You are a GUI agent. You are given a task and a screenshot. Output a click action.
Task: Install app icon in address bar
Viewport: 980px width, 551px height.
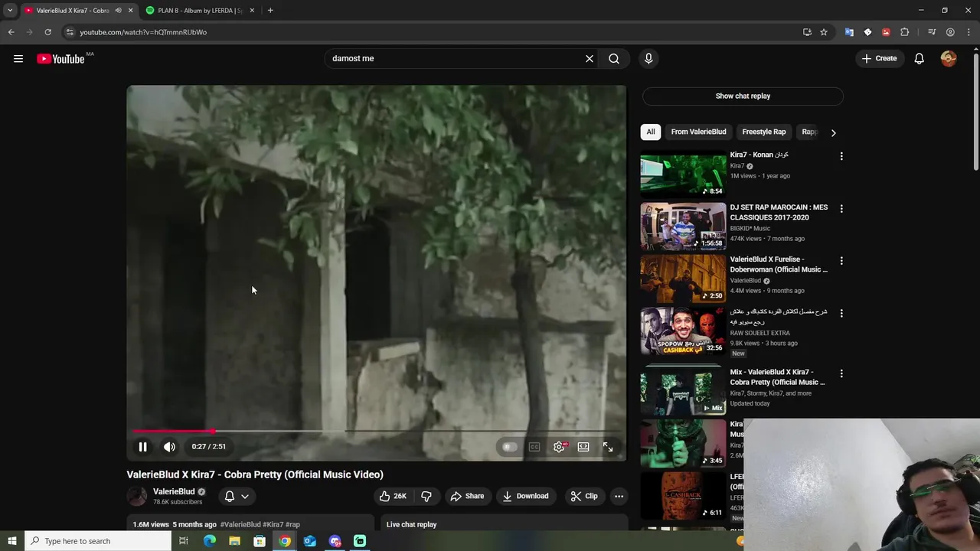click(807, 32)
